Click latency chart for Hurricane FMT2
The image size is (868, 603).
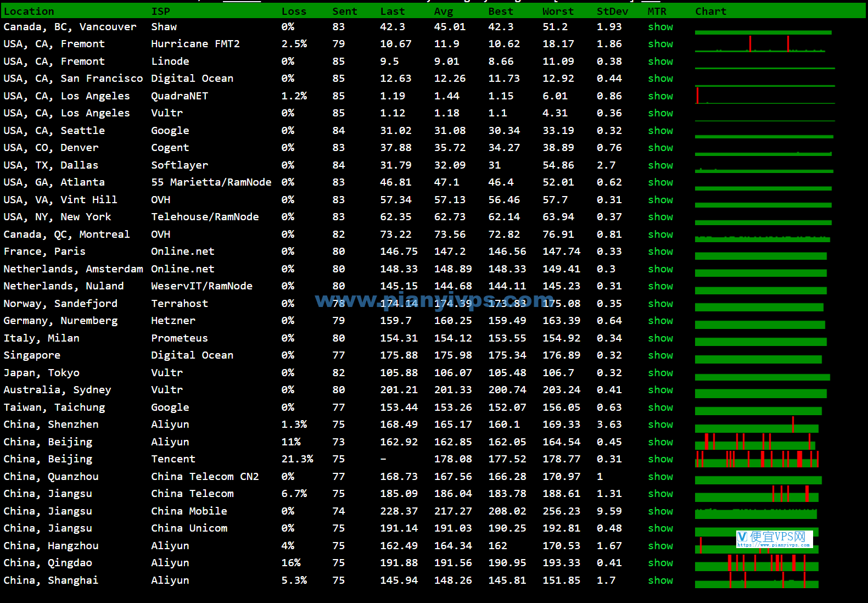760,44
